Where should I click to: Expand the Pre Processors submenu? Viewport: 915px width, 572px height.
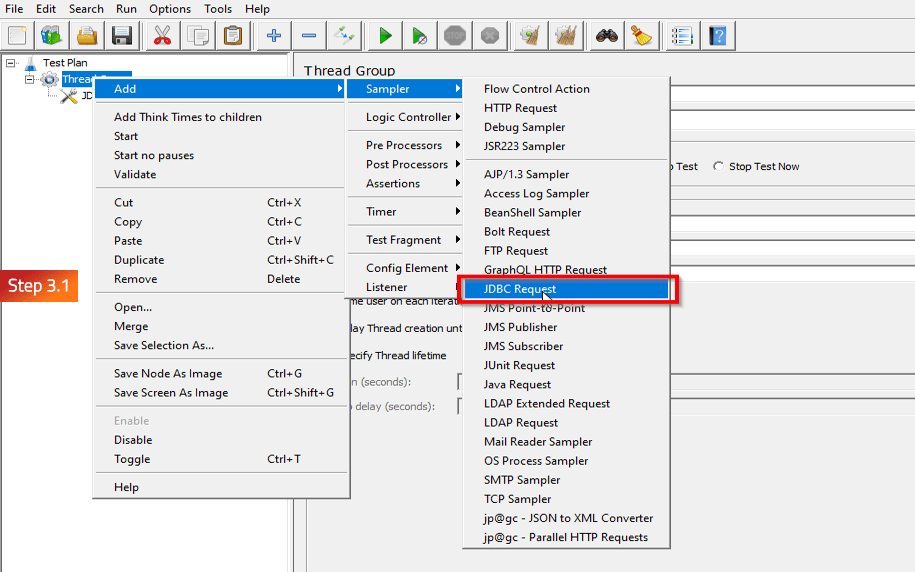pos(404,145)
